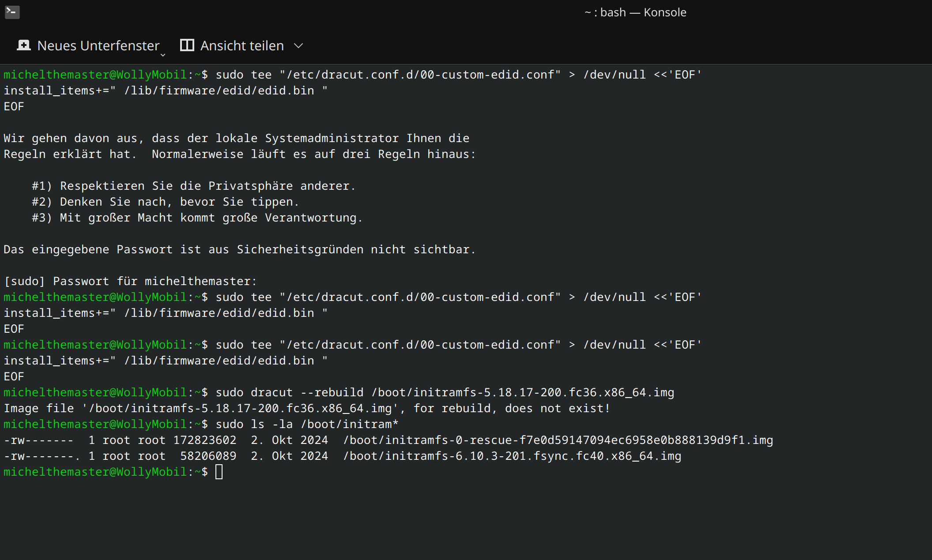Click the cursor block at the last prompt
This screenshot has height=560, width=932.
[219, 472]
